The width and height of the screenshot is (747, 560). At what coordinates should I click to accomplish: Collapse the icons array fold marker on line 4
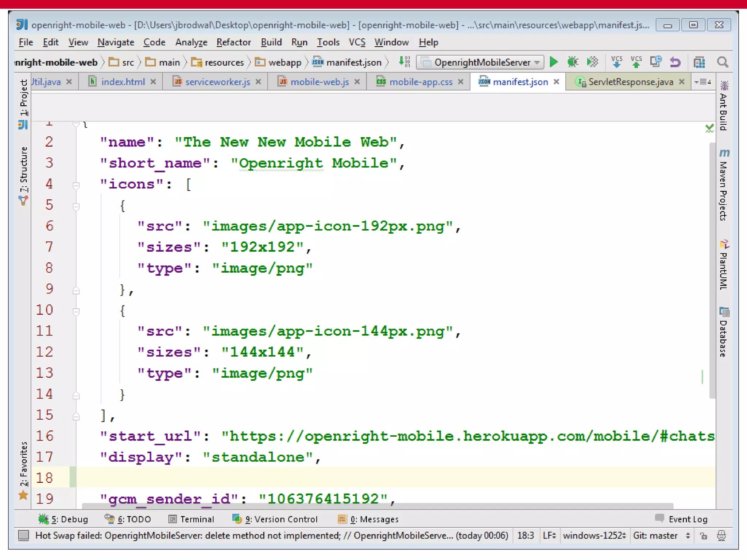click(76, 185)
